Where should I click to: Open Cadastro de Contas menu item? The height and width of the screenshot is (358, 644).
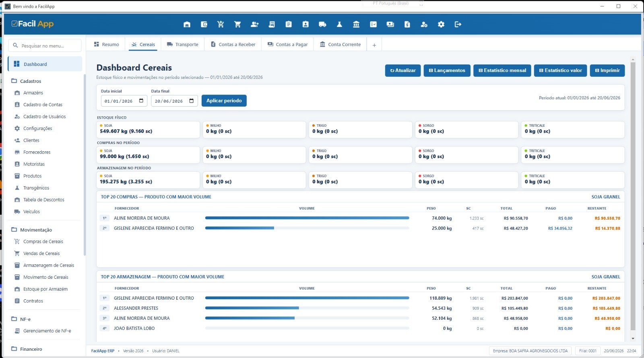tap(43, 105)
